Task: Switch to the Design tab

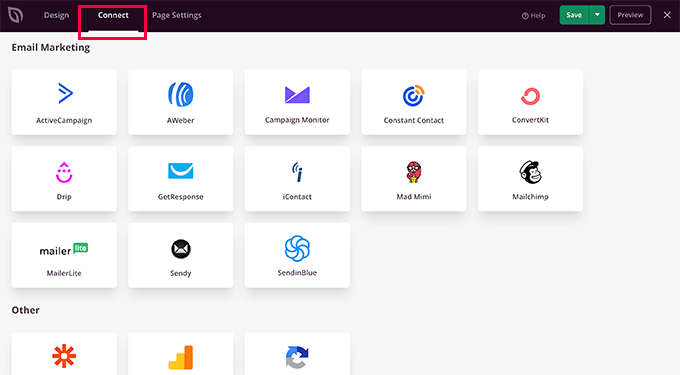Action: click(56, 15)
